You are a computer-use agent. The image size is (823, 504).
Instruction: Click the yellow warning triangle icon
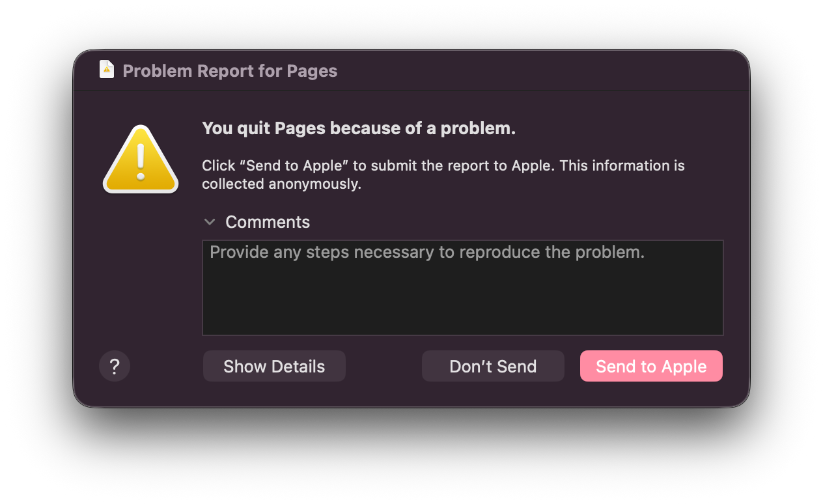click(x=141, y=160)
